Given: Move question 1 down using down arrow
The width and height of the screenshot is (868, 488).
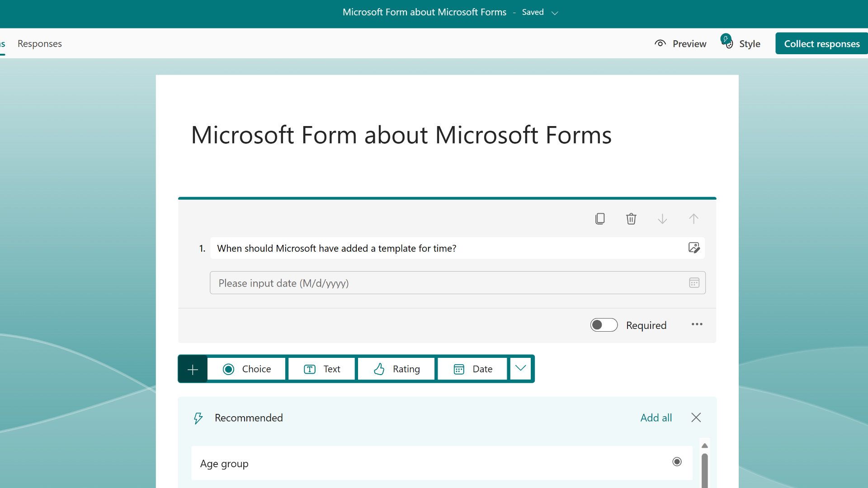Looking at the screenshot, I should pos(662,219).
